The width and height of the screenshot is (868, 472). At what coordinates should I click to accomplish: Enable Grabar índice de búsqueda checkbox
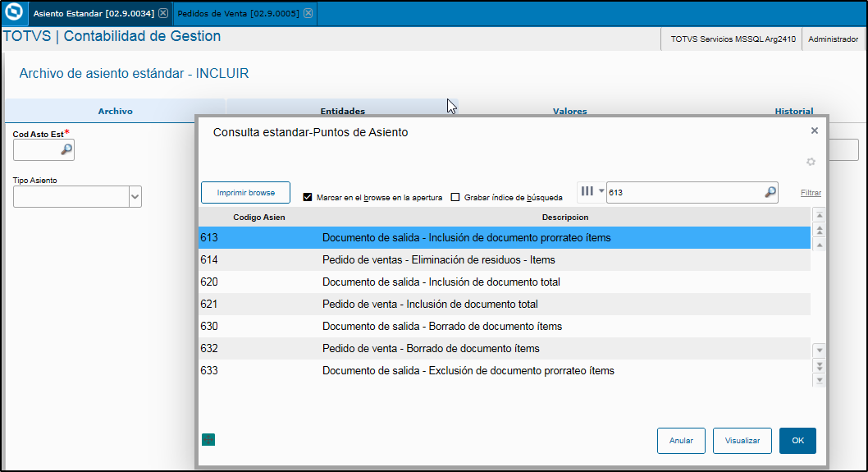[455, 197]
